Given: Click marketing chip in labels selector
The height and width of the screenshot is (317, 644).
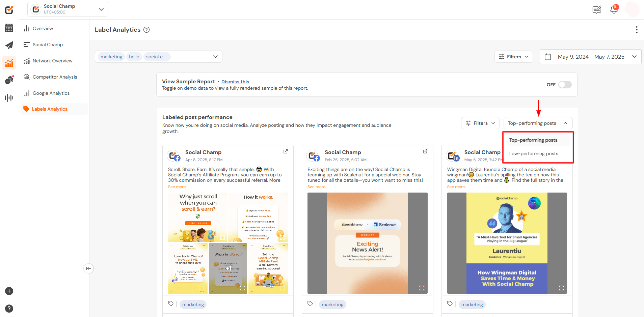Looking at the screenshot, I should (x=111, y=57).
